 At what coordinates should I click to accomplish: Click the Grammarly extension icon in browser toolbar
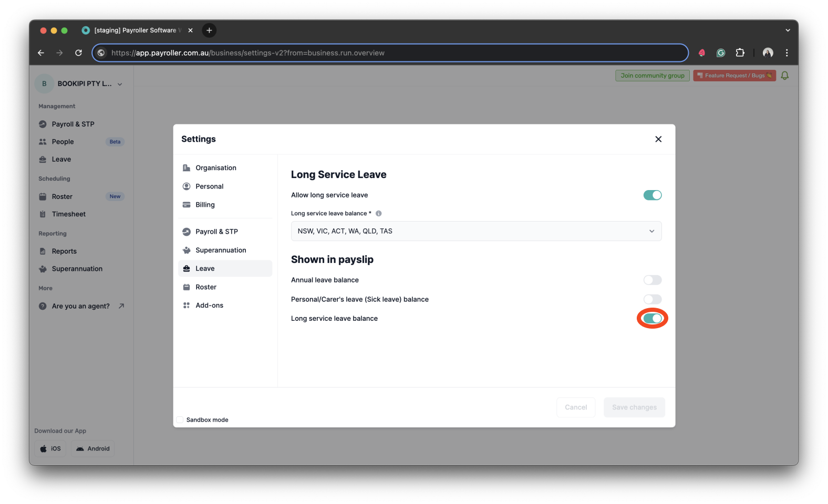pyautogui.click(x=721, y=52)
